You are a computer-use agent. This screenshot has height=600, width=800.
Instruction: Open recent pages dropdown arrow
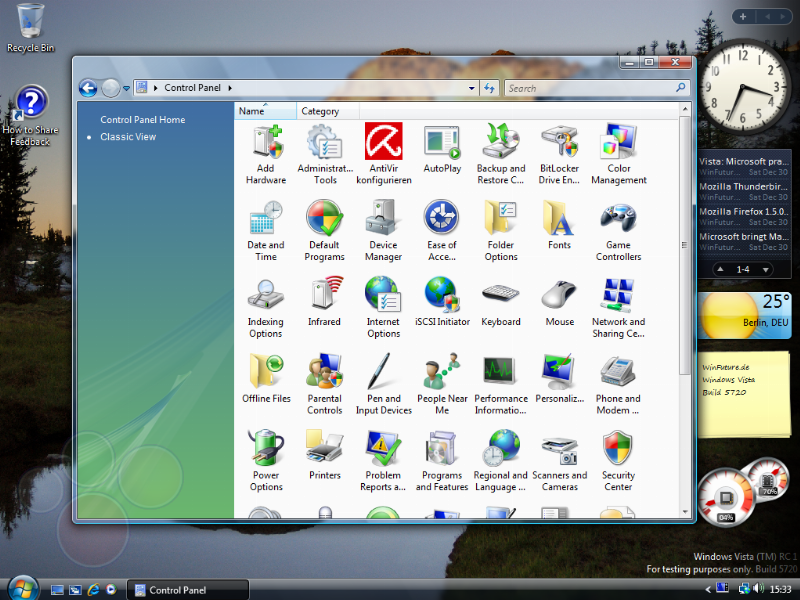[126, 89]
